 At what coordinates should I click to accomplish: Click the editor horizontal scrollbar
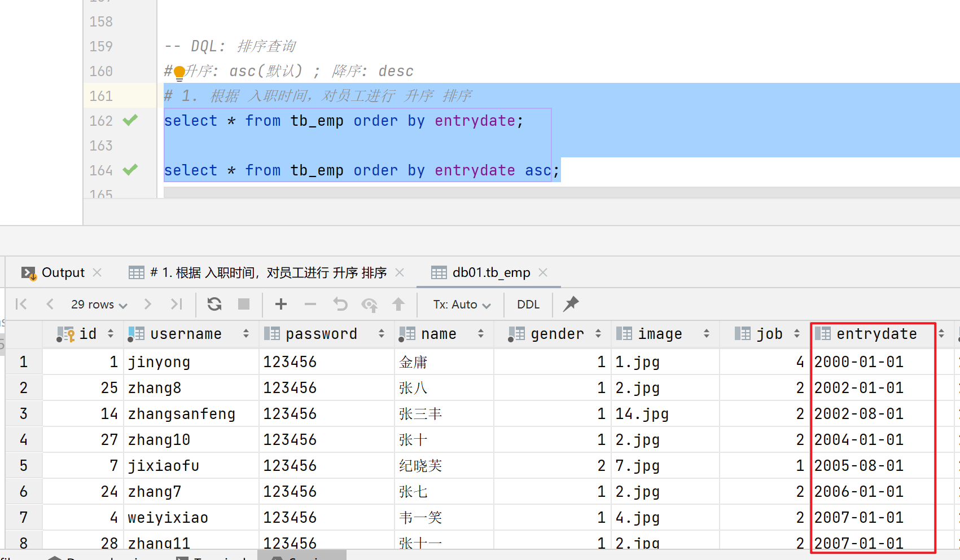point(562,192)
